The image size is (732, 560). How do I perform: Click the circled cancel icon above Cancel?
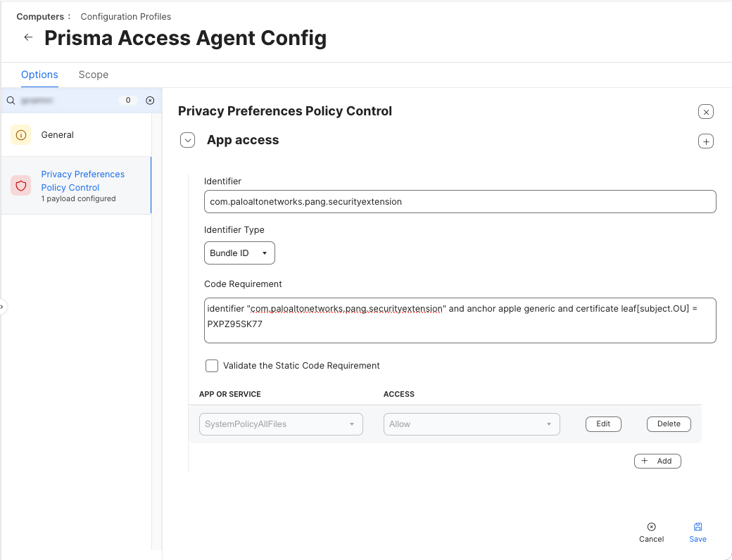[651, 526]
